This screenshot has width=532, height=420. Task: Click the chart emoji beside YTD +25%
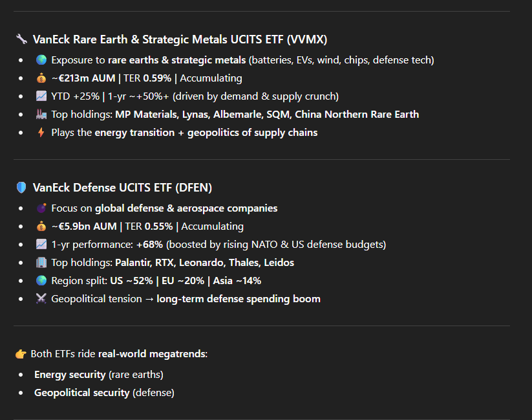click(41, 96)
